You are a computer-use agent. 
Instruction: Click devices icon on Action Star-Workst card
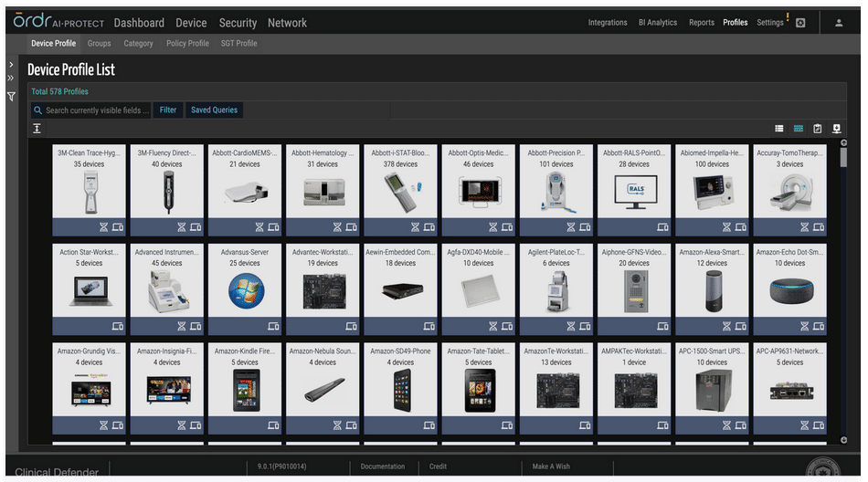click(x=118, y=326)
